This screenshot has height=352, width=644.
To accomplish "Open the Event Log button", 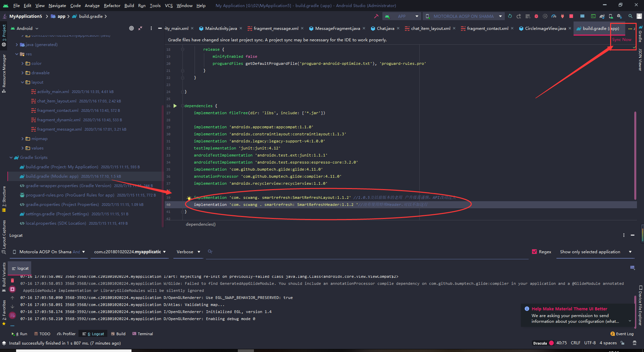I will coord(622,334).
